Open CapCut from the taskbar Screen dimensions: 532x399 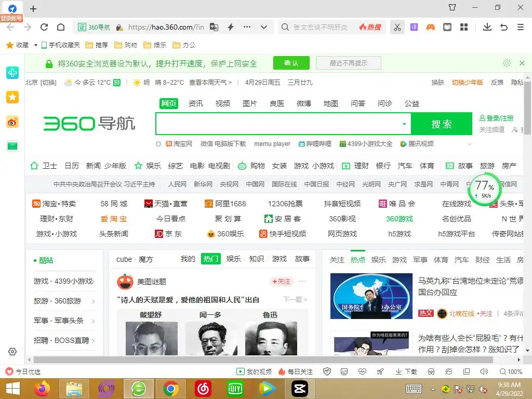pos(300,389)
